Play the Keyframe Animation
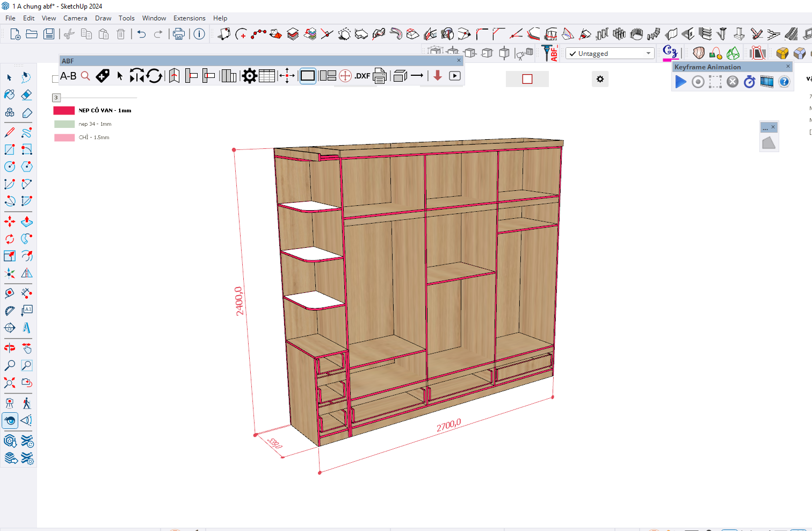 pos(680,82)
